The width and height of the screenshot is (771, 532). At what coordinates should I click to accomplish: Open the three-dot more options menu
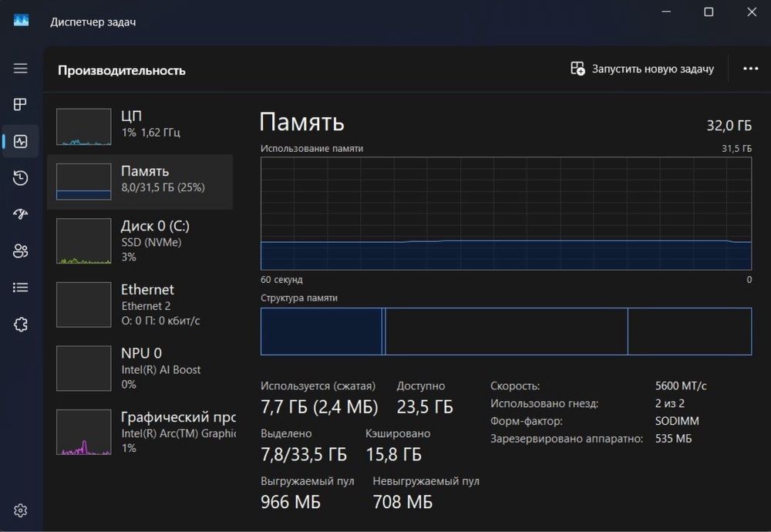750,69
